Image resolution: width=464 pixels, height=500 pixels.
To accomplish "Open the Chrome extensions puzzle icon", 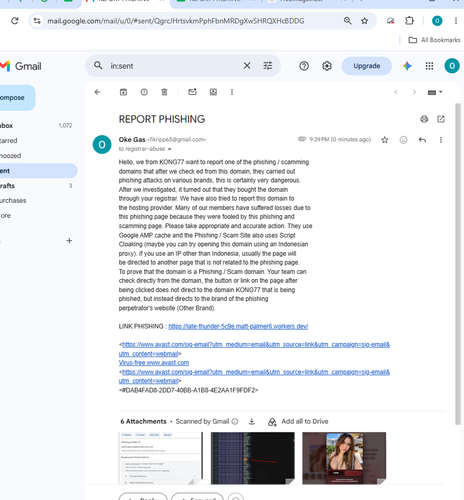I will pos(409,21).
